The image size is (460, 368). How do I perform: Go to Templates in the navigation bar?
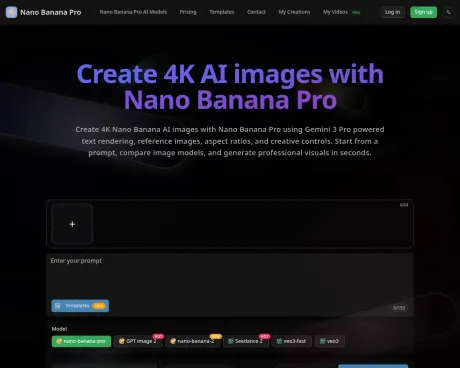tap(222, 12)
